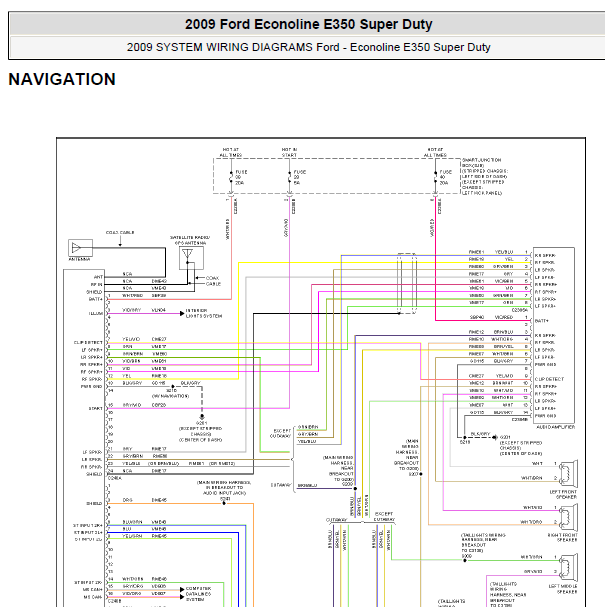Click the audio amplifier connector box

[x=554, y=335]
